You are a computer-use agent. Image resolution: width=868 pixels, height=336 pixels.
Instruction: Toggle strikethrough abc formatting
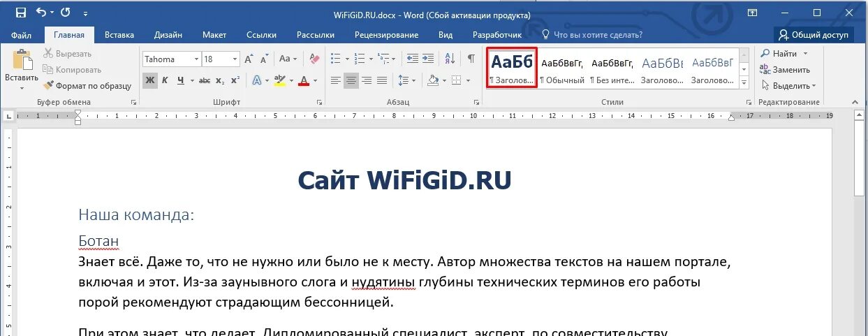coord(205,80)
